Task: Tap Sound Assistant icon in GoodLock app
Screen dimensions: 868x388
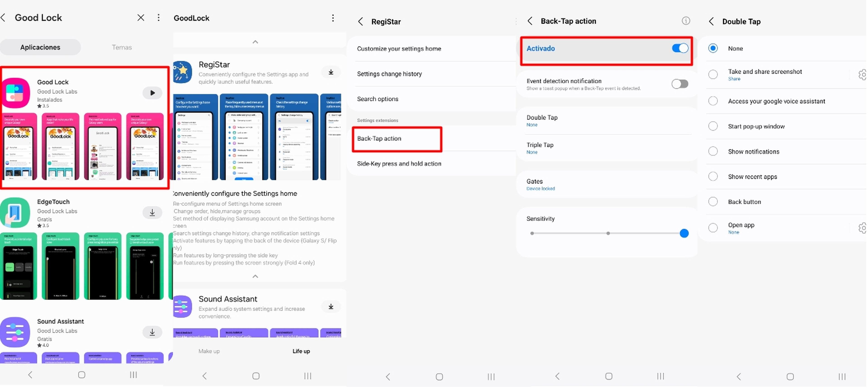Action: point(182,306)
